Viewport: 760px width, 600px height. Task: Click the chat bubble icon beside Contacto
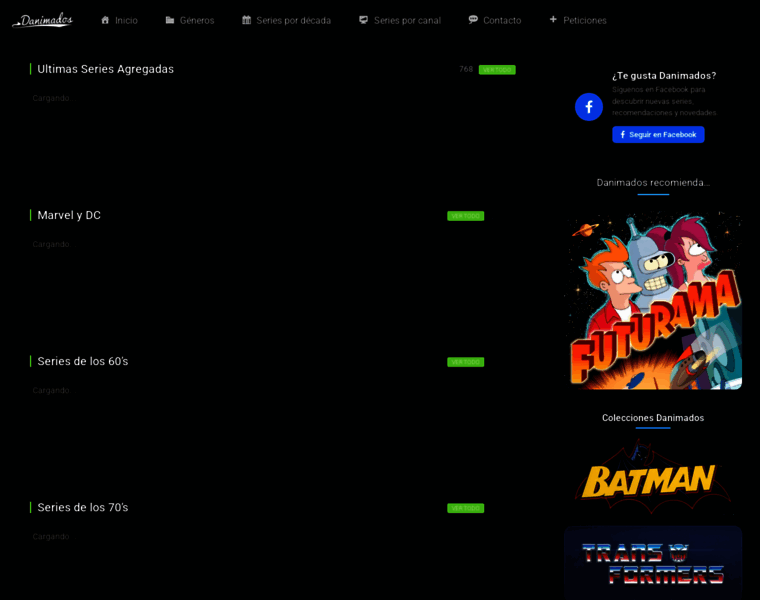click(x=473, y=20)
